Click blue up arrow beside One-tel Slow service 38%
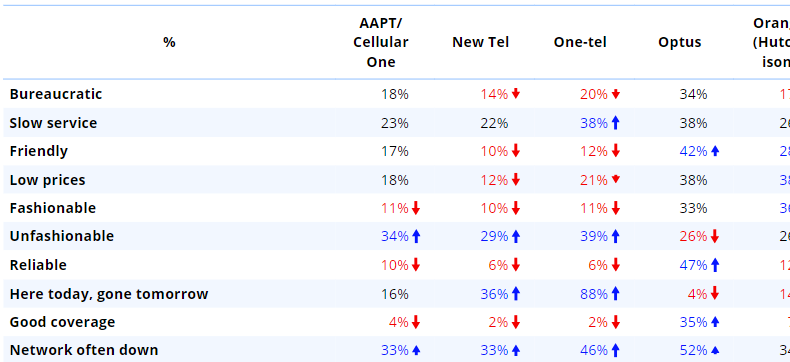Screen dimensions: 790x362 click(615, 123)
